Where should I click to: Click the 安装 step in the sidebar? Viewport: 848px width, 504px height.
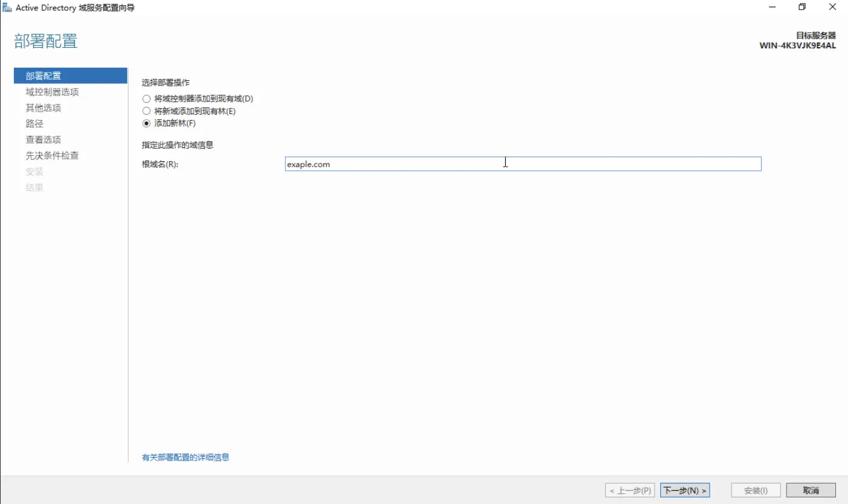34,171
